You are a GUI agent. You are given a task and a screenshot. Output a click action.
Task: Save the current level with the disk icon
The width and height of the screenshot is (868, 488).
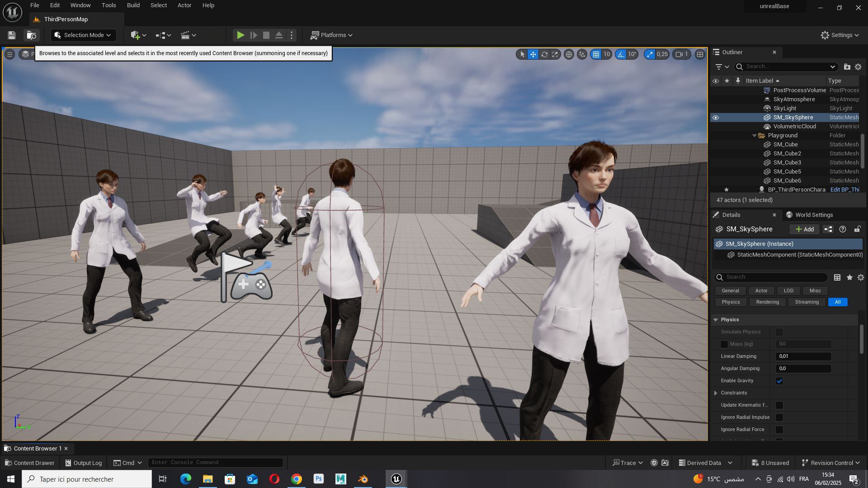(x=12, y=35)
